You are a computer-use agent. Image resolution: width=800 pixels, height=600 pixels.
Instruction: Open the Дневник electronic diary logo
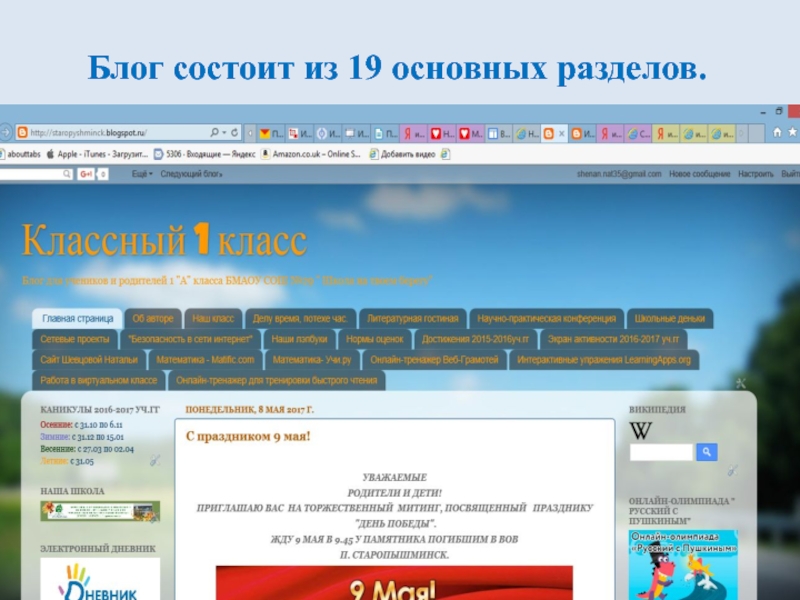click(99, 580)
